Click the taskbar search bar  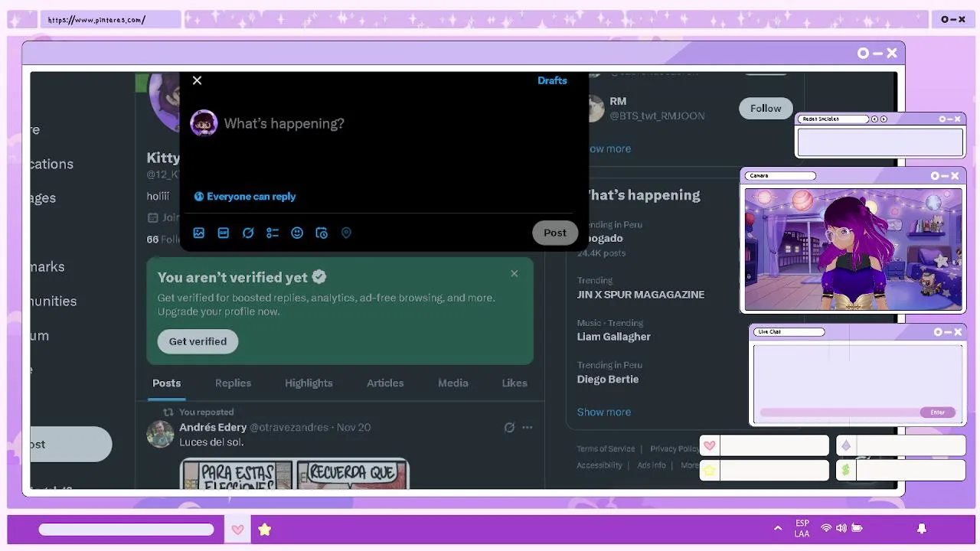(x=126, y=530)
